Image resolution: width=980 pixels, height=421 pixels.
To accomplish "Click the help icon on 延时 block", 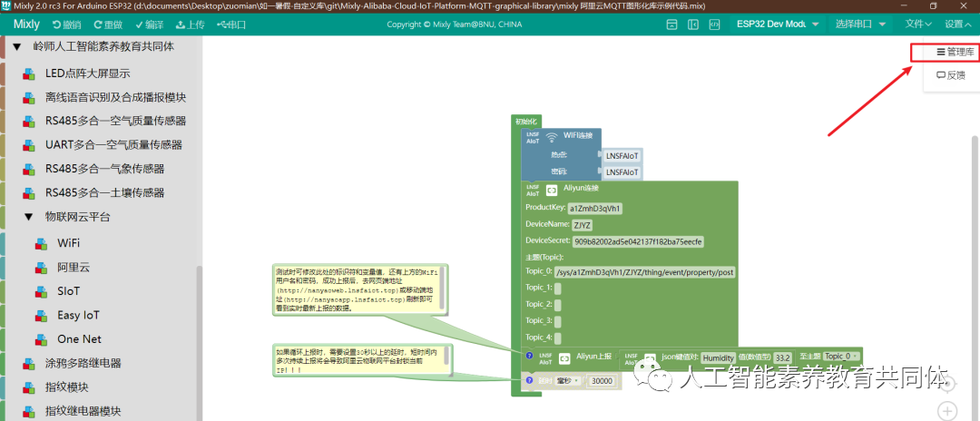I will coord(529,380).
